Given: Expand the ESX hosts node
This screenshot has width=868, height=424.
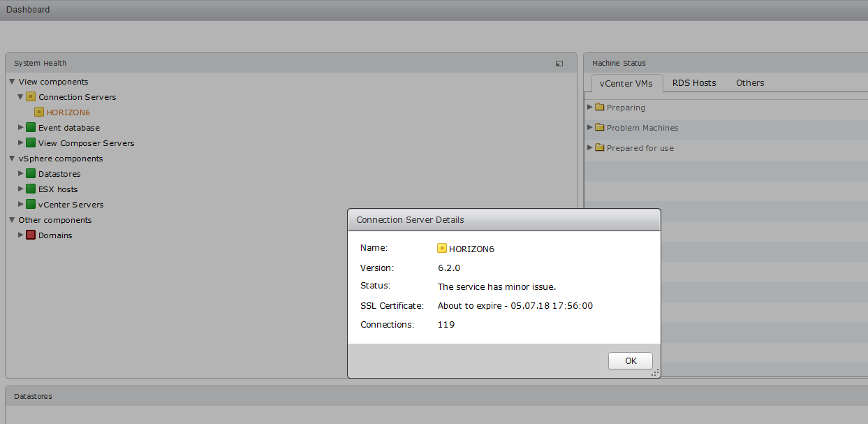Looking at the screenshot, I should pyautogui.click(x=21, y=189).
